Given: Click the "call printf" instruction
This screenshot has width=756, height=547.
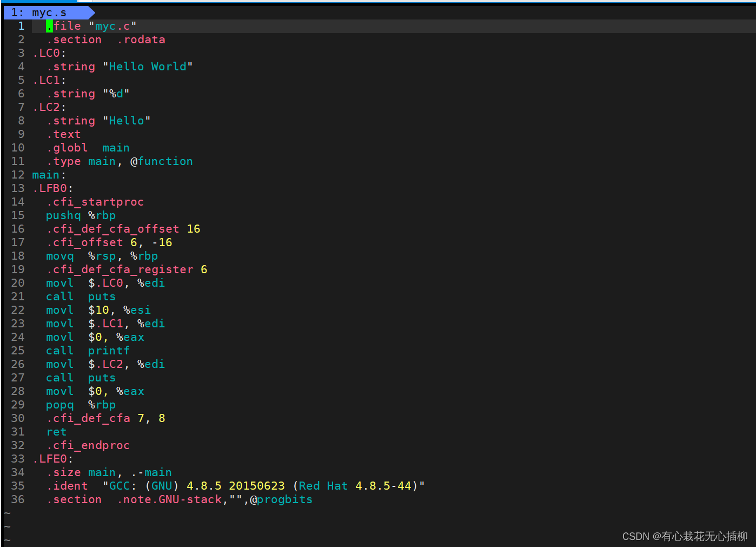Looking at the screenshot, I should coord(88,351).
